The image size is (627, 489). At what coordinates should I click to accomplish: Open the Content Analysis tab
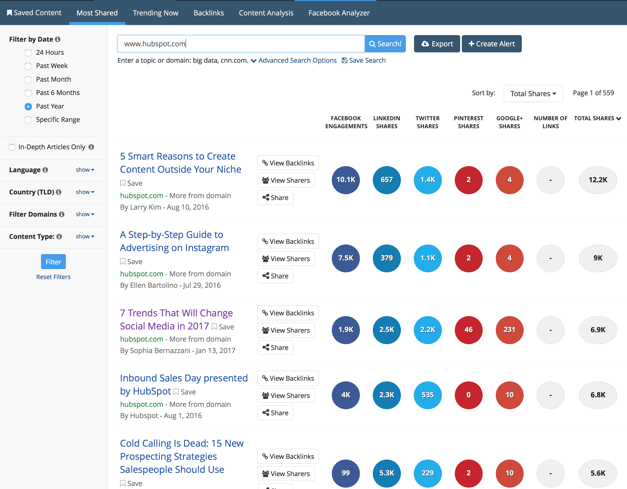266,13
